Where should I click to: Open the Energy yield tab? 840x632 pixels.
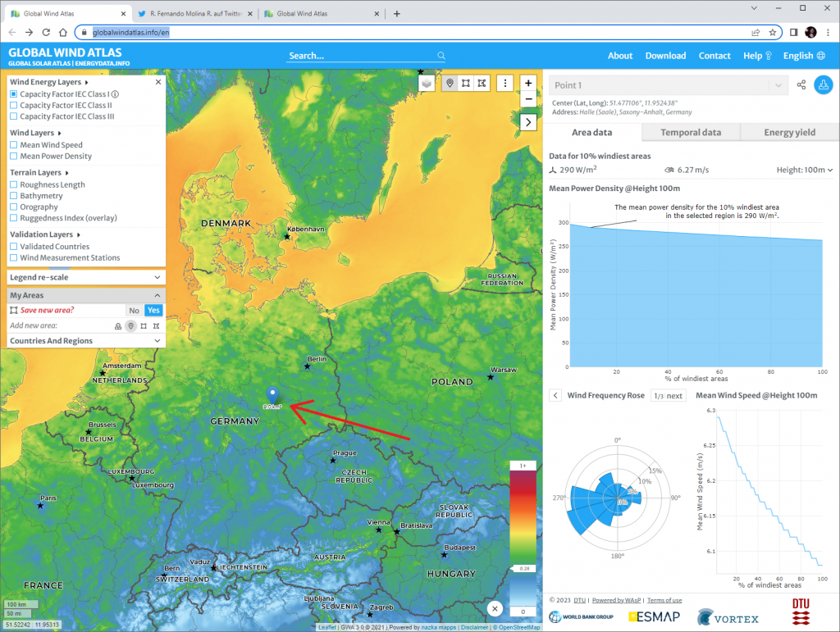[788, 132]
